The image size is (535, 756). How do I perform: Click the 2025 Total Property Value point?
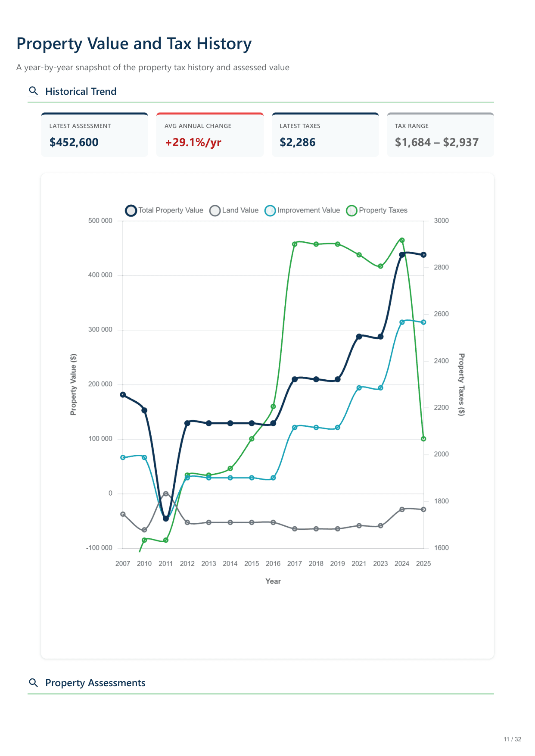tap(423, 255)
